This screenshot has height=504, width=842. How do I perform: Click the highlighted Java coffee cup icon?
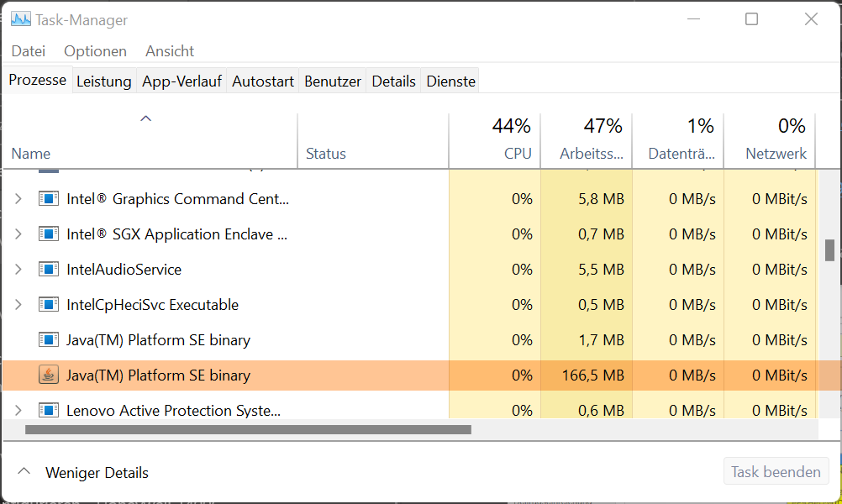pyautogui.click(x=49, y=375)
